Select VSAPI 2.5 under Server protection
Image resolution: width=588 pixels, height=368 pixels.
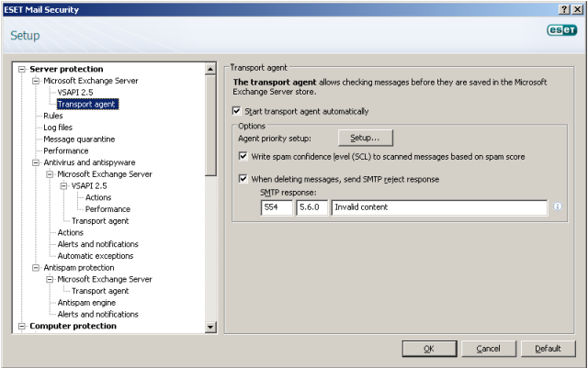point(75,92)
